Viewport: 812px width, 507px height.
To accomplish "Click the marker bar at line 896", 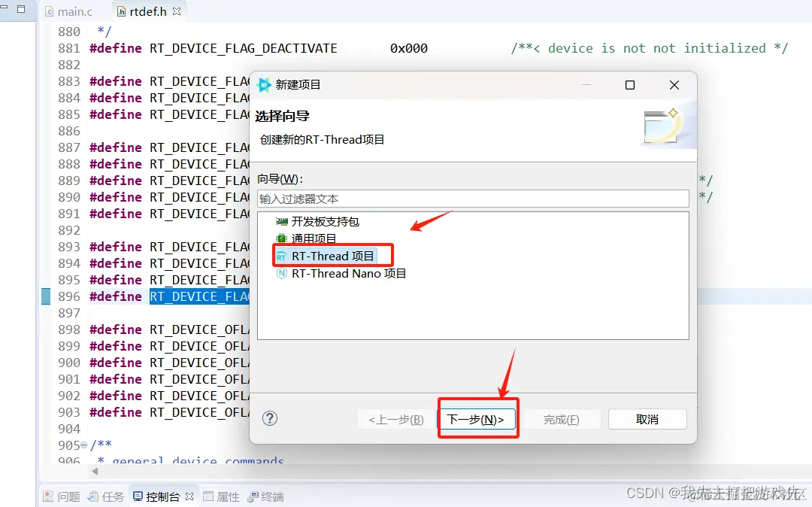I will [x=46, y=296].
